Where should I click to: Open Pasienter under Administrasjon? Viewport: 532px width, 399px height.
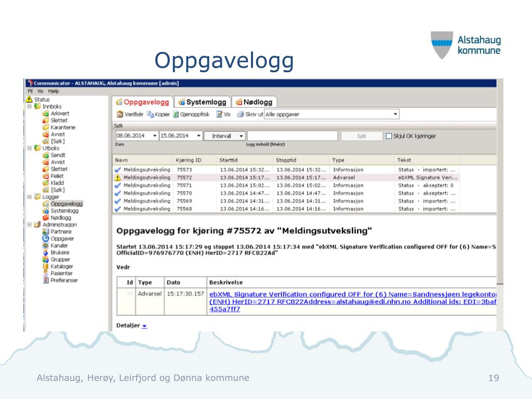point(57,273)
